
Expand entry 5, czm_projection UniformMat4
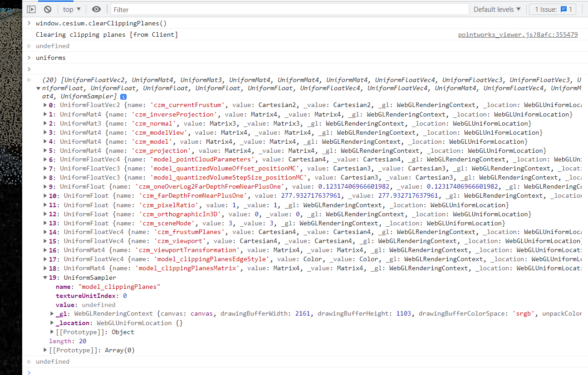[x=44, y=150]
